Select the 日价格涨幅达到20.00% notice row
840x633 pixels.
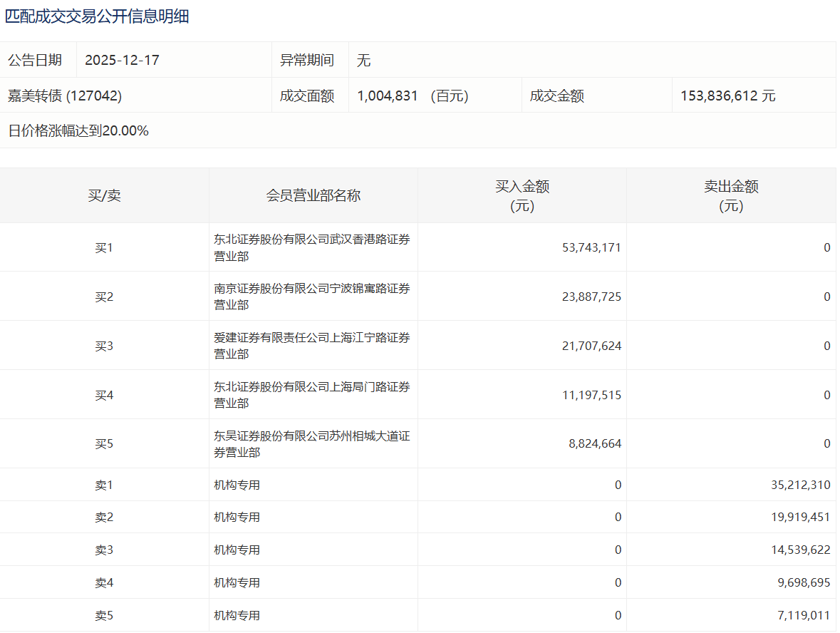pos(78,130)
